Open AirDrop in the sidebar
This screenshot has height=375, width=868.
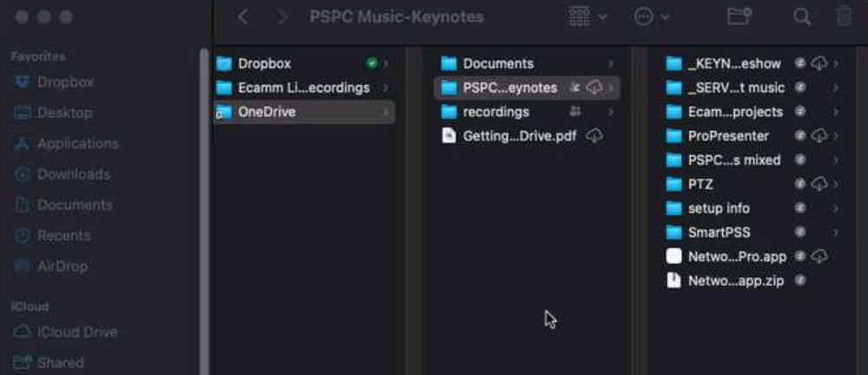(51, 266)
